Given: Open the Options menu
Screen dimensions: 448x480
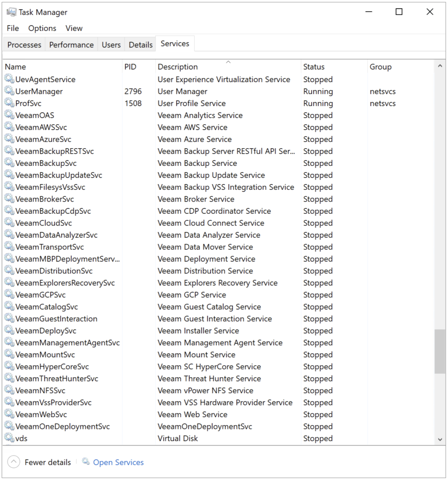Looking at the screenshot, I should (x=42, y=28).
